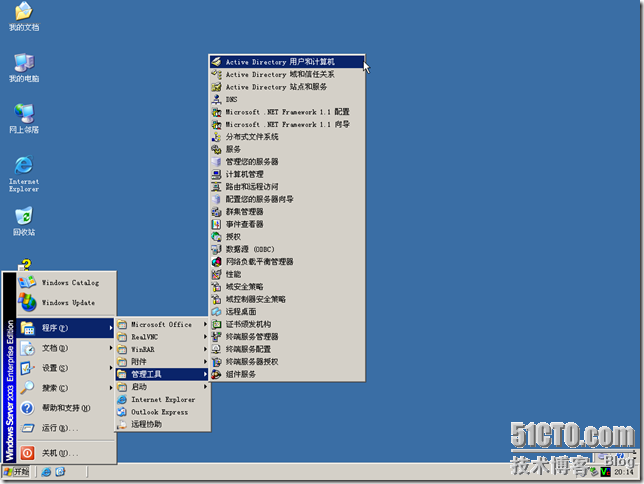Click the 配置您的服务器向导 icon
Viewport: 644px width, 484px height.
point(216,199)
